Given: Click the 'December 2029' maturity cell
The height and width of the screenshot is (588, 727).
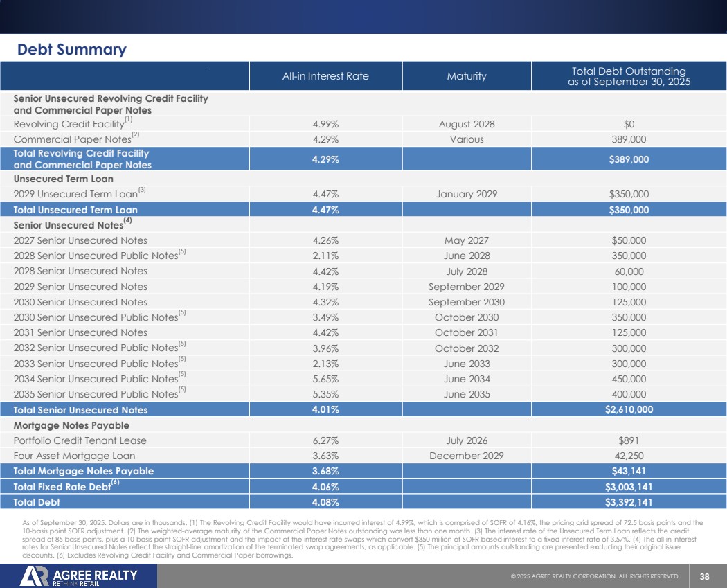Looking at the screenshot, I should point(467,456).
